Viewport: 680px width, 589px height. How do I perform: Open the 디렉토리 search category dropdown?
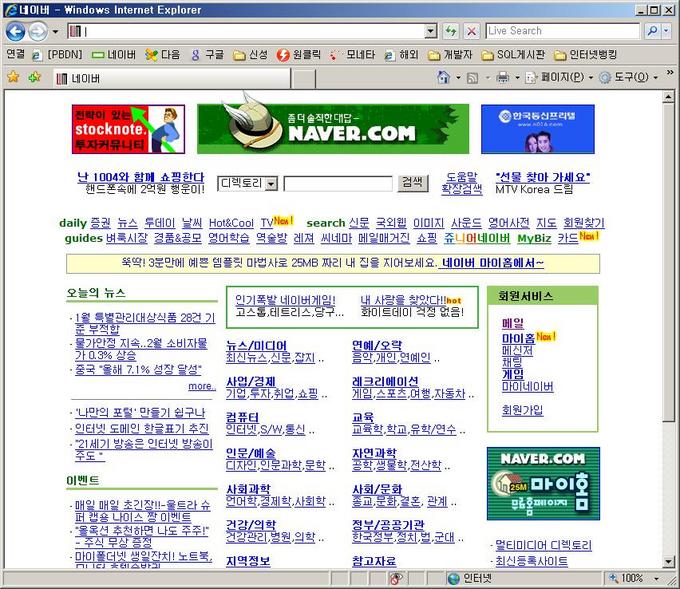247,184
